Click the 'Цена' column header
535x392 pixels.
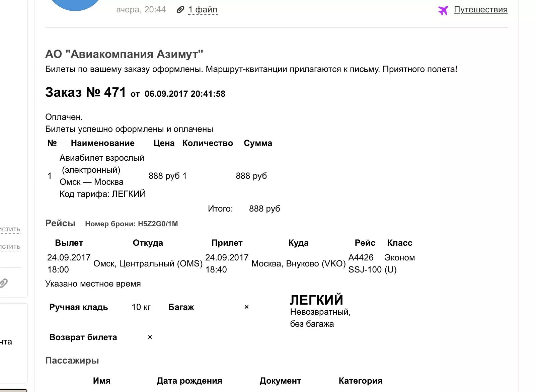pyautogui.click(x=164, y=143)
